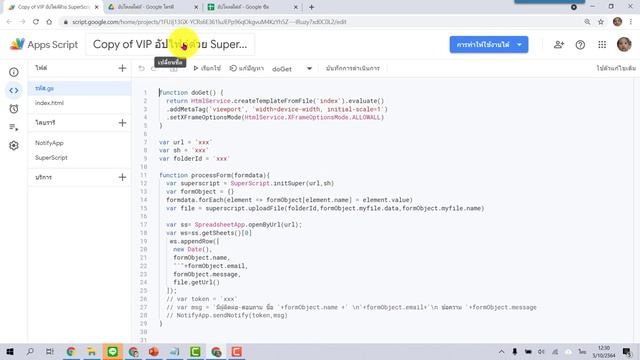The height and width of the screenshot is (360, 640).
Task: Click the Undo arrow in editor toolbar
Action: pos(142,69)
